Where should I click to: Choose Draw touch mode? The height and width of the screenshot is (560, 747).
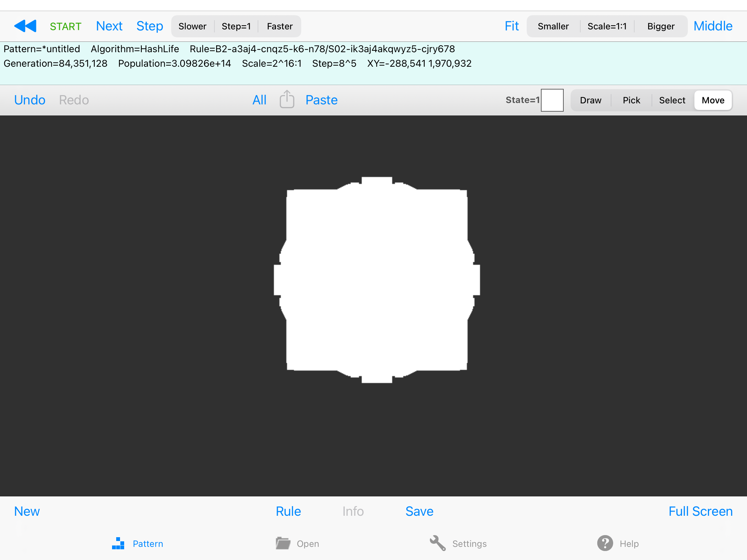tap(591, 100)
